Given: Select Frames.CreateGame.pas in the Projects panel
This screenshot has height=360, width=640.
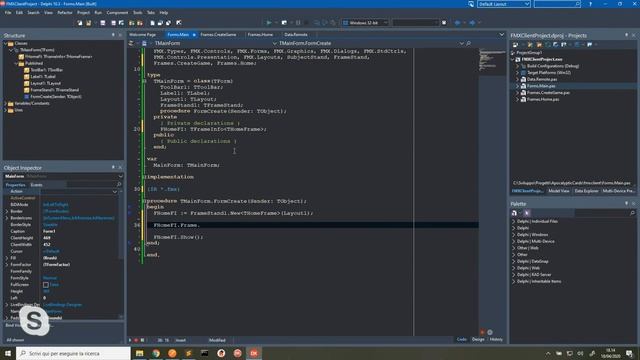Looking at the screenshot, I should tap(548, 93).
